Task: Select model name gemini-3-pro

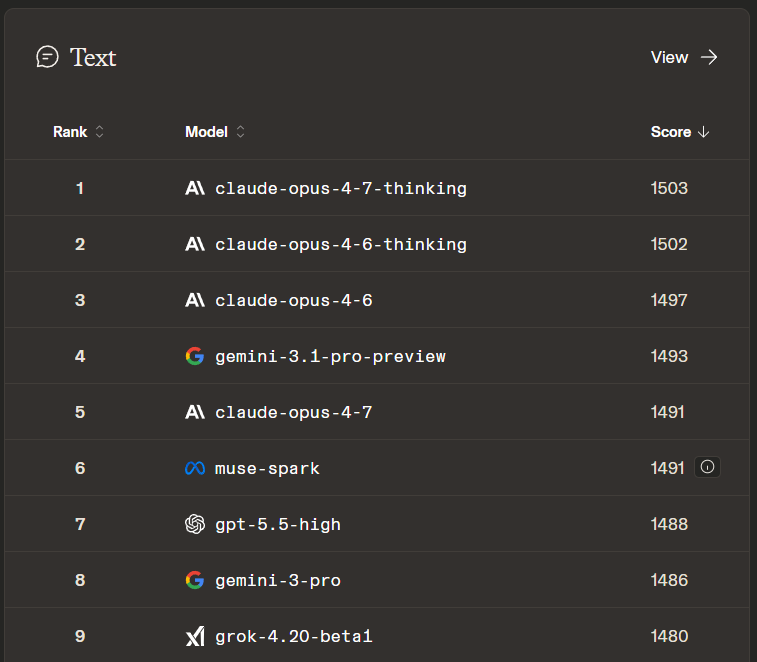Action: [278, 580]
